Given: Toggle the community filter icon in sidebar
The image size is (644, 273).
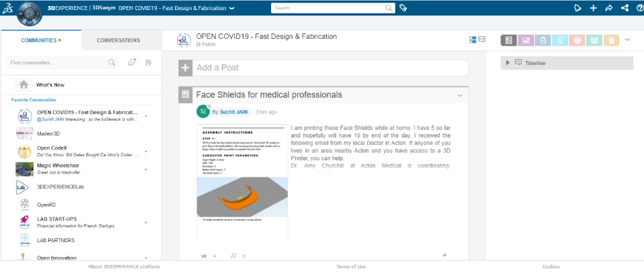Looking at the screenshot, I should (148, 62).
